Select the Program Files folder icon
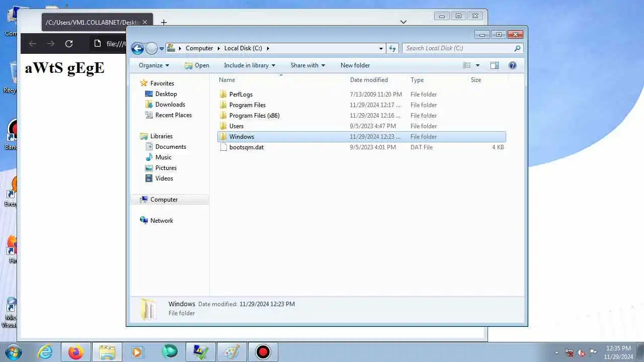The height and width of the screenshot is (362, 644). (x=223, y=105)
